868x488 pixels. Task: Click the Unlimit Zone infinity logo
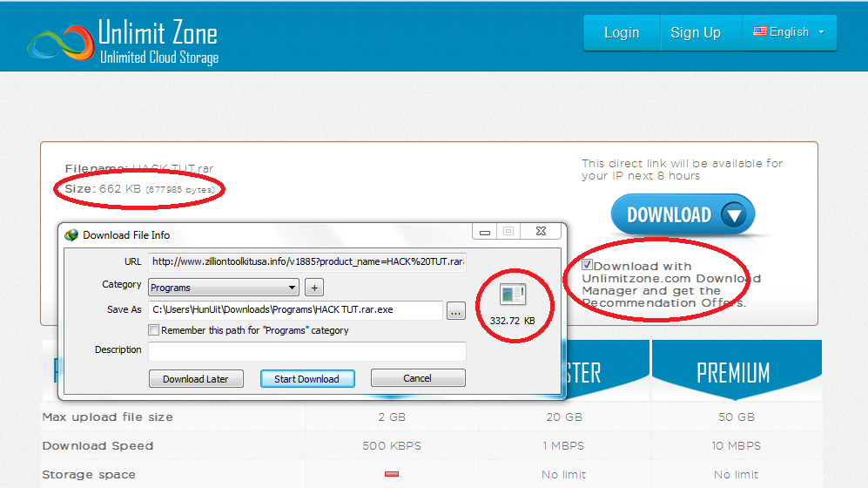(x=60, y=42)
